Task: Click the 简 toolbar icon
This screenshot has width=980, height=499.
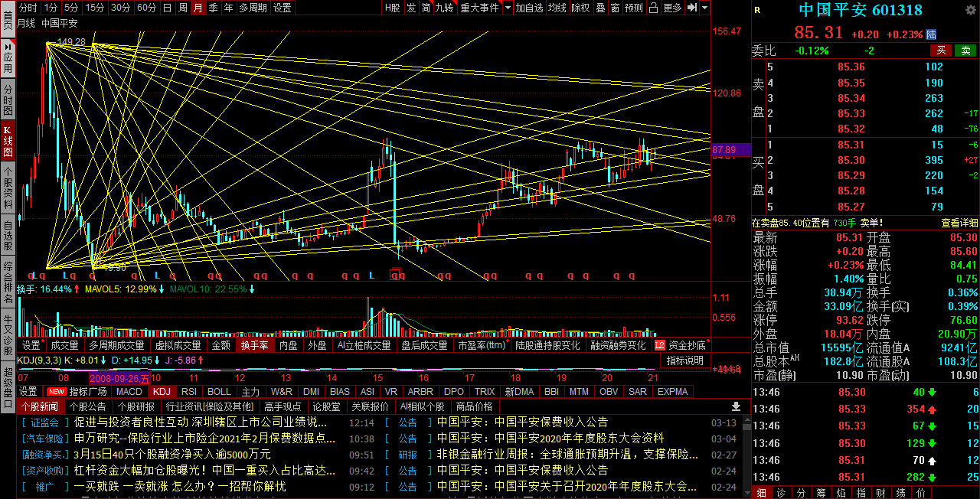Action: point(426,8)
